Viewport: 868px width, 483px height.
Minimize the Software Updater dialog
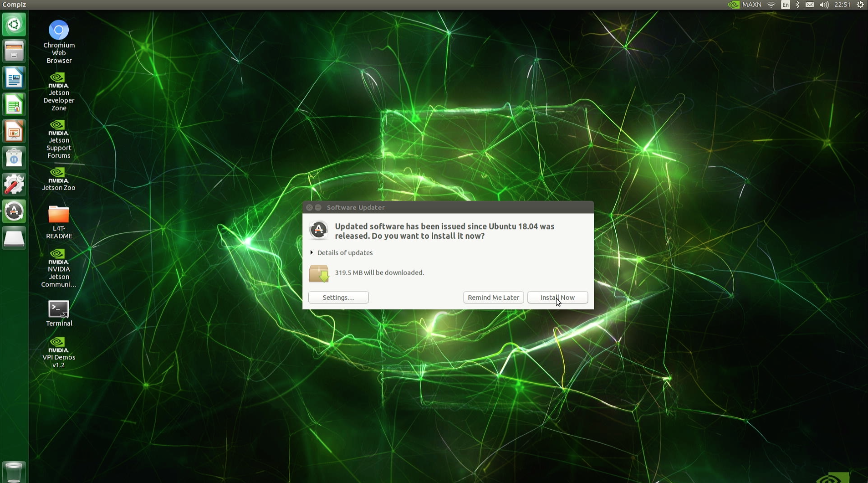(x=318, y=208)
